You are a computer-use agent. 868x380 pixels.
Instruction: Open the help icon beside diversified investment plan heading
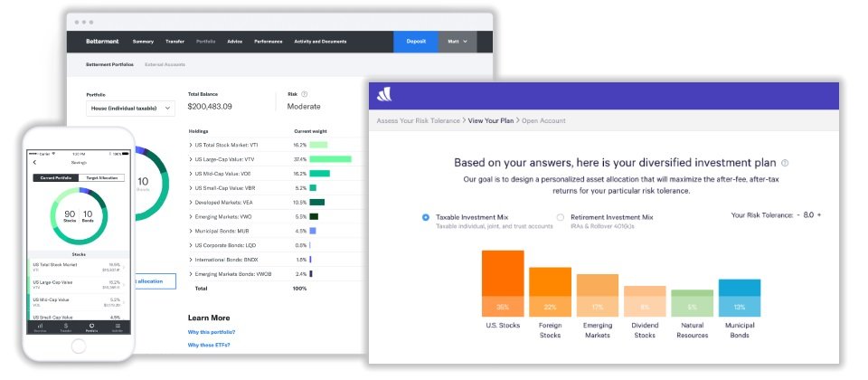pos(785,163)
